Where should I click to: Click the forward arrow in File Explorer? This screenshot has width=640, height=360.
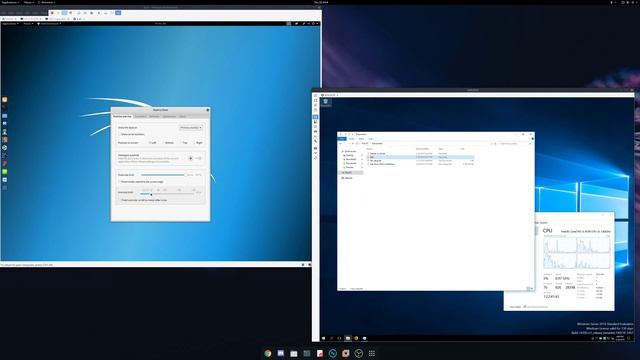(x=345, y=143)
